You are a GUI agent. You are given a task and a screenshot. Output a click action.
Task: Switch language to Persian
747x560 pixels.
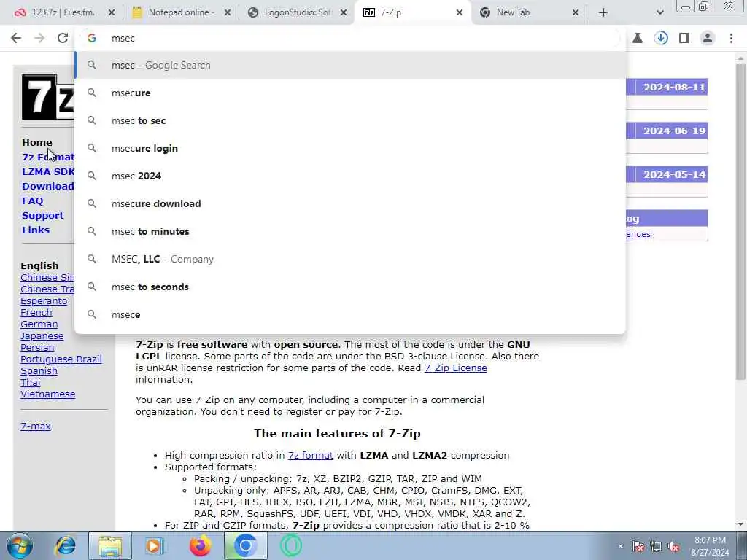(x=37, y=348)
